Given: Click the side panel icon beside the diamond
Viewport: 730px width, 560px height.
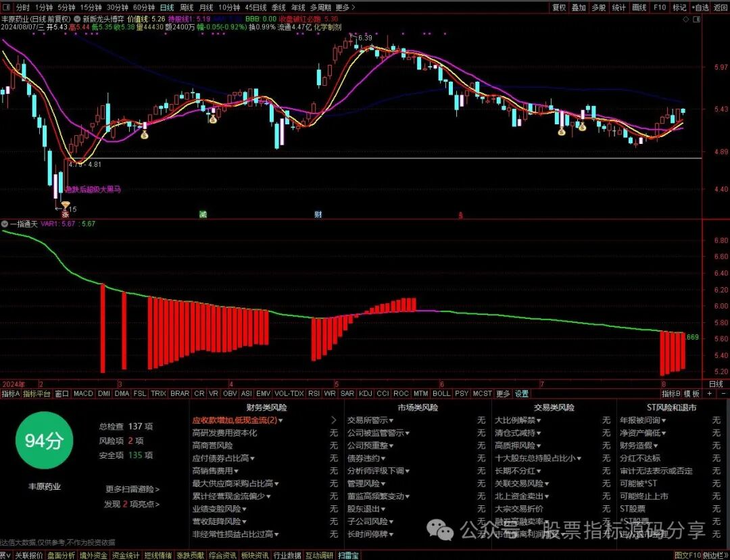Looking at the screenshot, I should coord(696,20).
